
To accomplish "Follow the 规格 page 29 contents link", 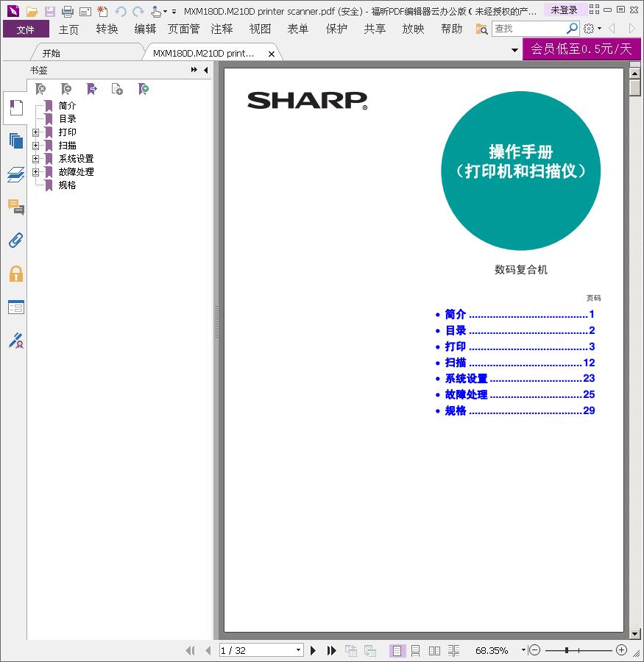I will pos(520,410).
